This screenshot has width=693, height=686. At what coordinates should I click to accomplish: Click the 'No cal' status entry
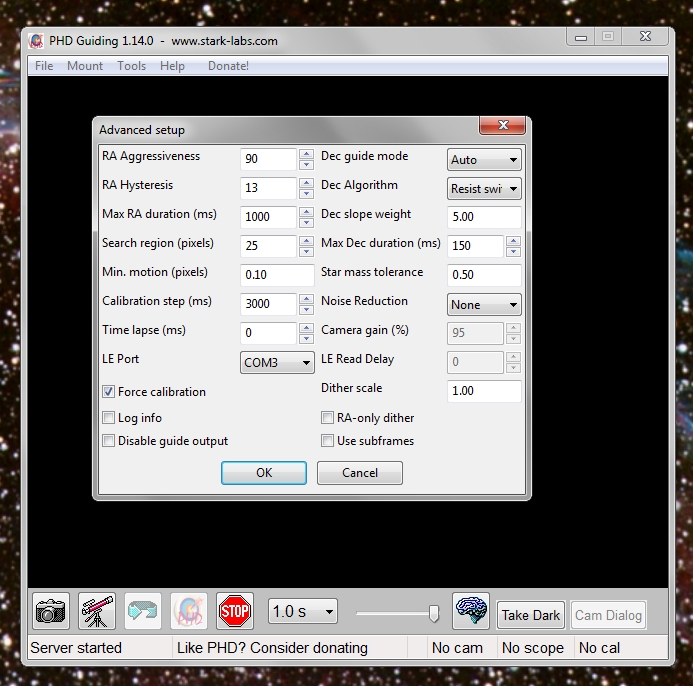tap(599, 648)
